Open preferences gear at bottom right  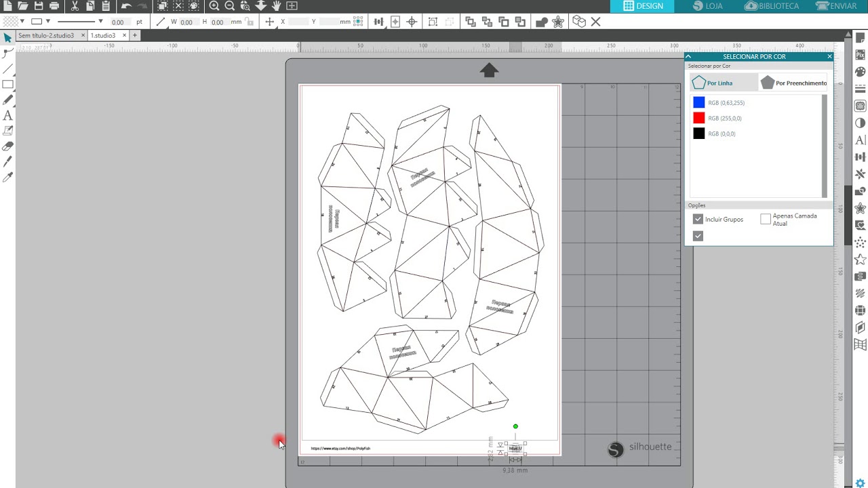[x=861, y=483]
